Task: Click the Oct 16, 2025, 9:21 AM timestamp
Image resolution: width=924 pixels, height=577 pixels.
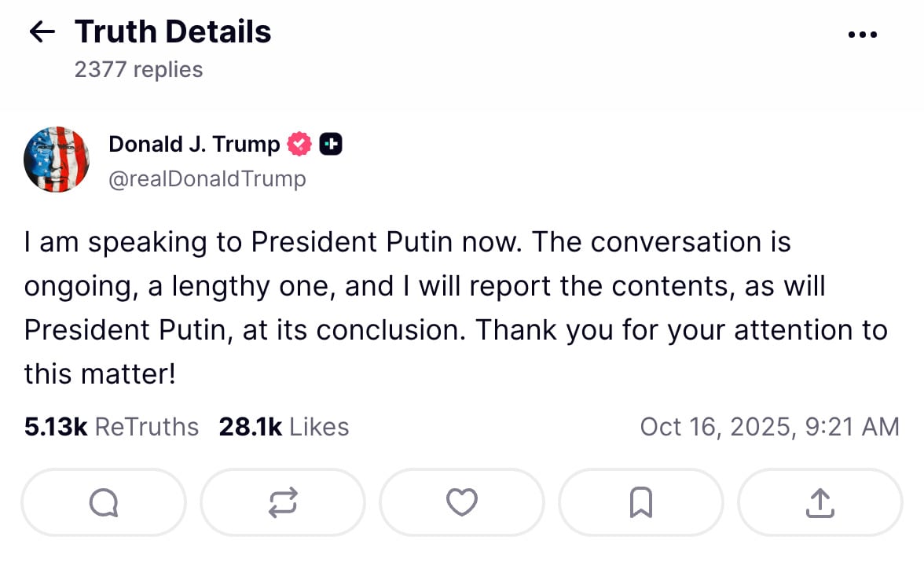Action: pyautogui.click(x=769, y=427)
